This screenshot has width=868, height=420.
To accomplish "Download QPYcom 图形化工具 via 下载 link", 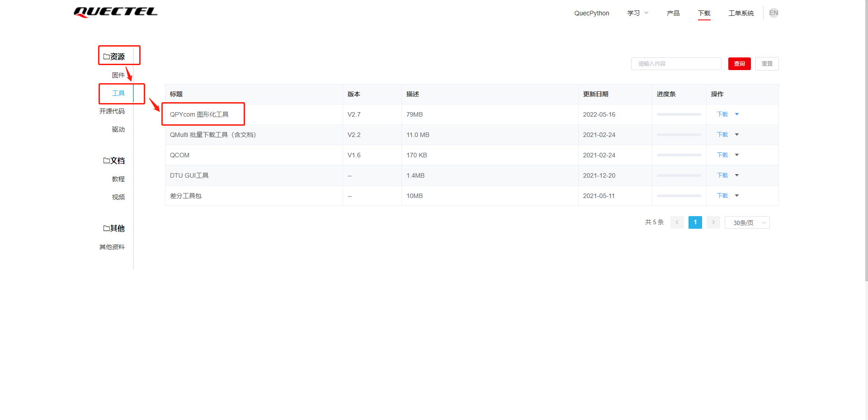I will coord(722,114).
